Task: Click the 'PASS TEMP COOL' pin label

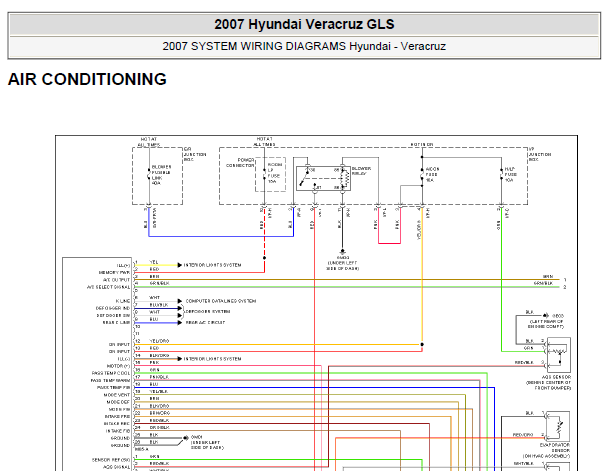Action: (111, 373)
